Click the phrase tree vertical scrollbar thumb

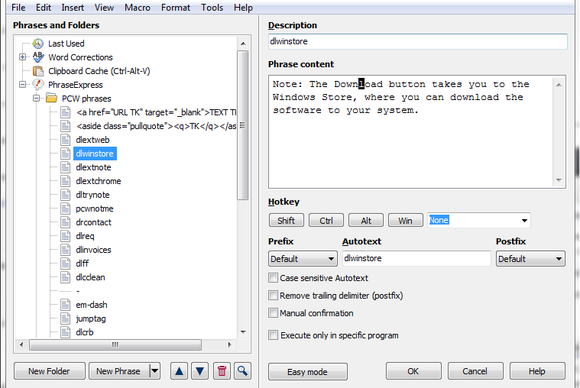[243, 125]
